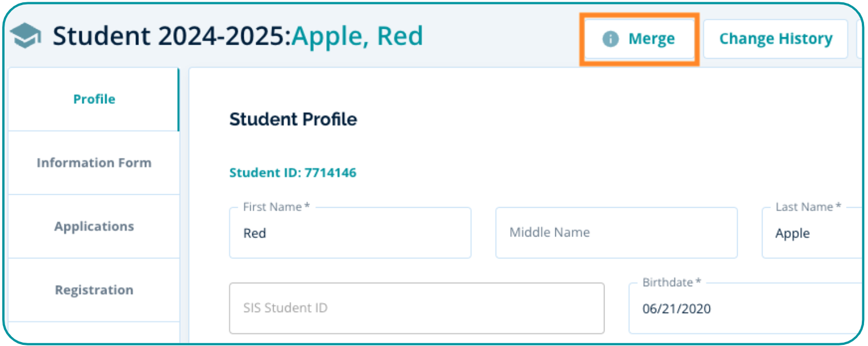This screenshot has width=868, height=346.
Task: Click the Student Profile heading
Action: (293, 120)
